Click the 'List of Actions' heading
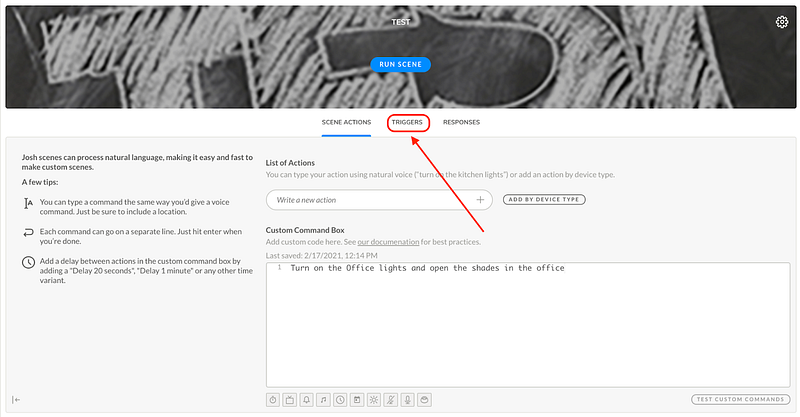800x417 pixels. 290,163
